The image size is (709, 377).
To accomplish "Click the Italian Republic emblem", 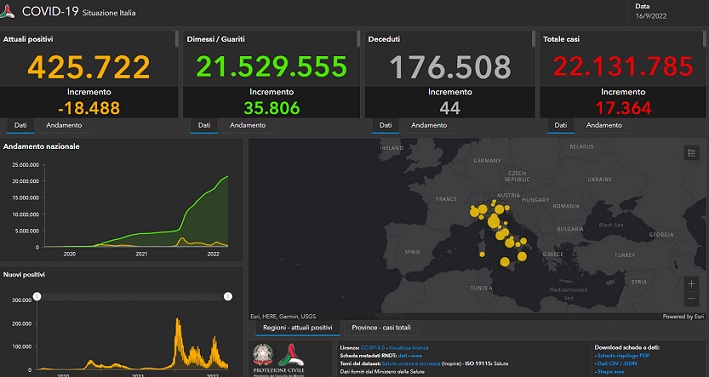I will pyautogui.click(x=263, y=355).
